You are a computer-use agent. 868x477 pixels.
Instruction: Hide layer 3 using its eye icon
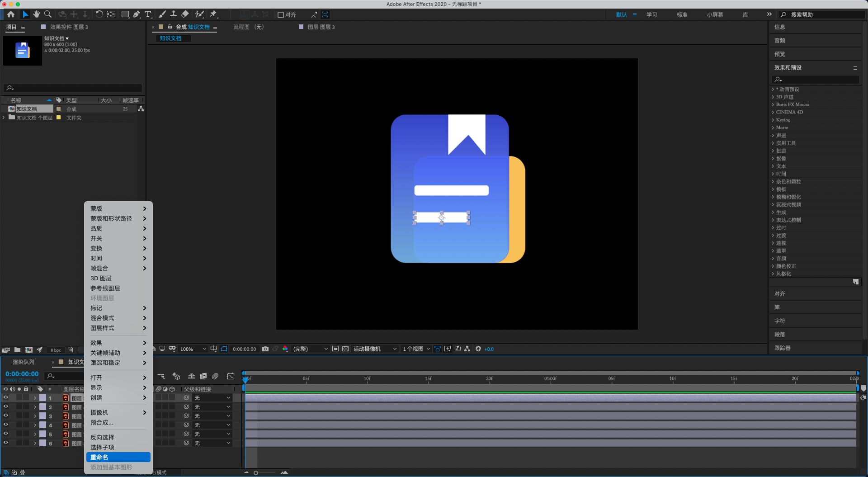(x=6, y=416)
